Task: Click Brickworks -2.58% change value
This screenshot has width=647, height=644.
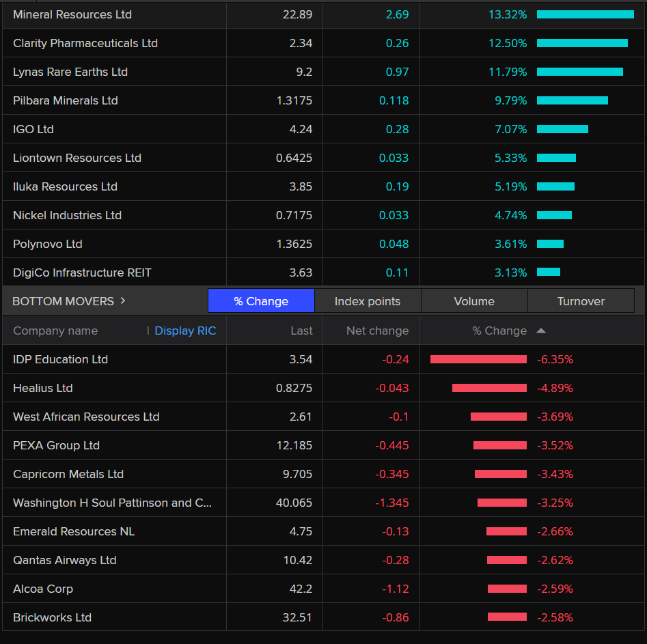Action: [555, 617]
